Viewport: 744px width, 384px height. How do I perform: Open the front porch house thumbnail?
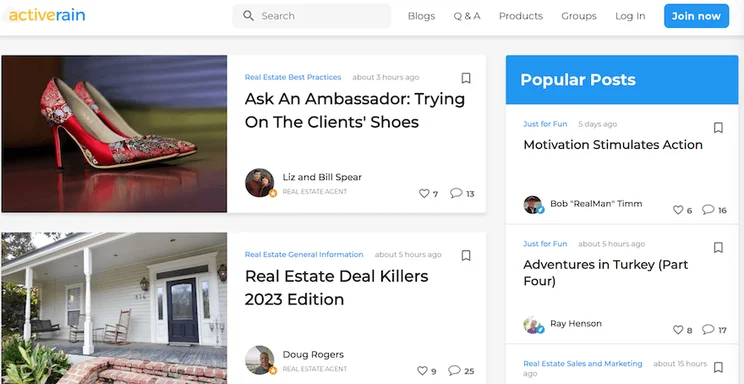pos(114,308)
